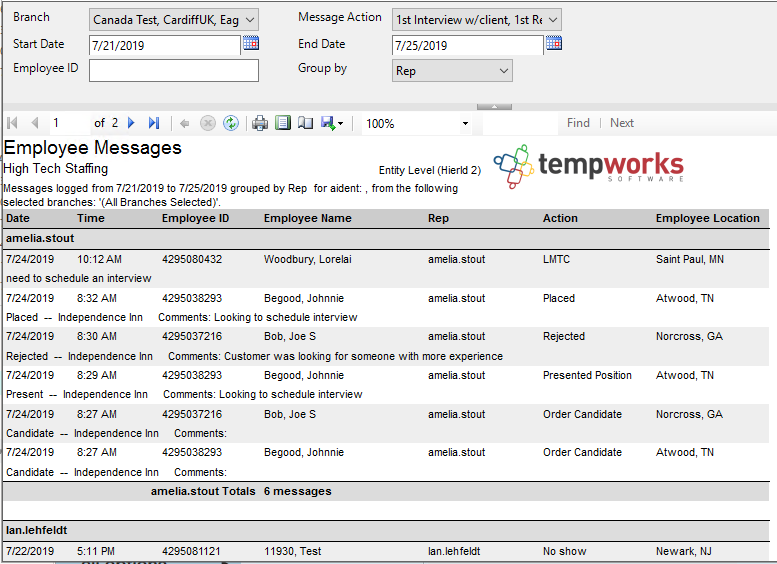Click the Date column header

(x=18, y=219)
